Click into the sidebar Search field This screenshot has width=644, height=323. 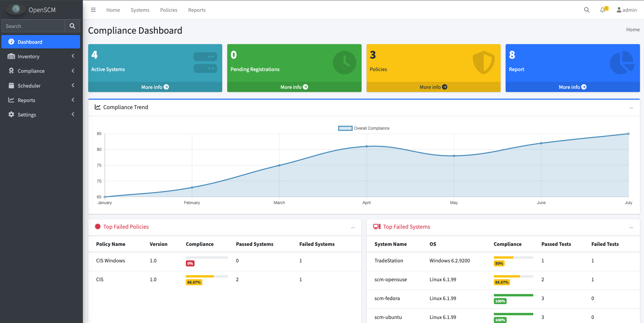[33, 26]
